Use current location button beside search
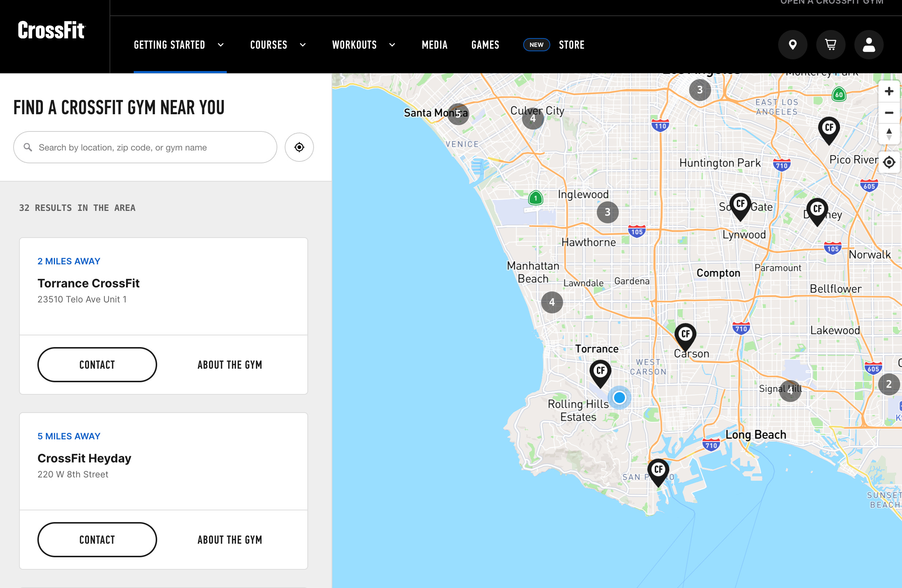Screen dimensions: 902x588 tap(299, 147)
